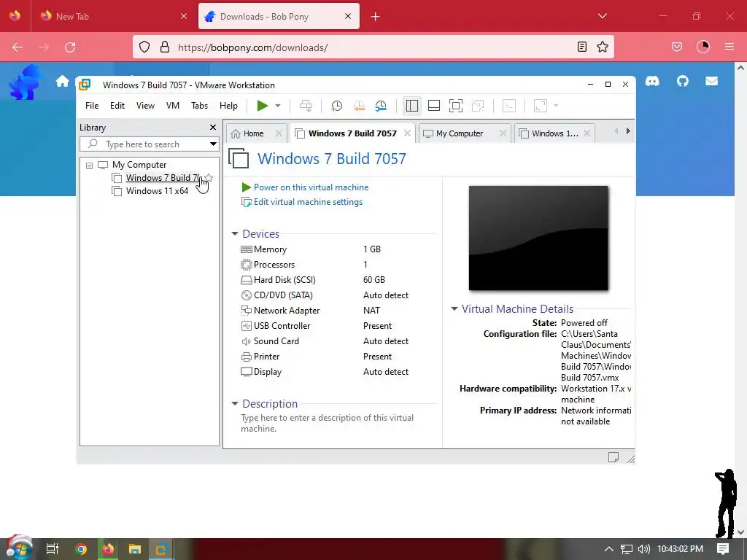Open the GitHub icon on Bob Pony site
This screenshot has width=747, height=560.
tap(683, 82)
